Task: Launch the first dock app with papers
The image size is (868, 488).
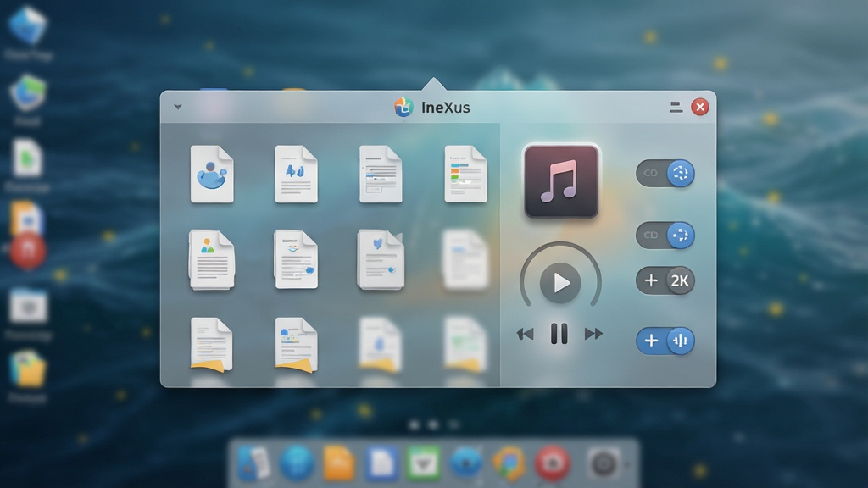Action: point(254,463)
